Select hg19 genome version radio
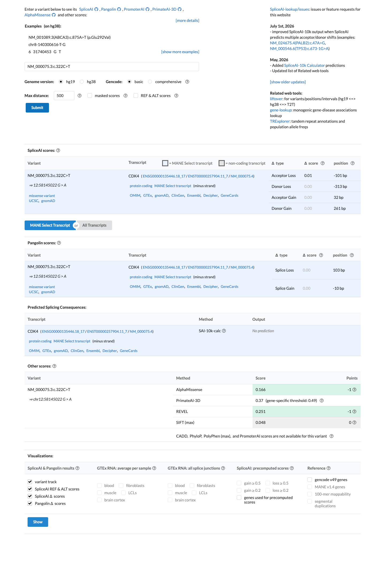Viewport: 389px width, 588px height. coord(61,82)
